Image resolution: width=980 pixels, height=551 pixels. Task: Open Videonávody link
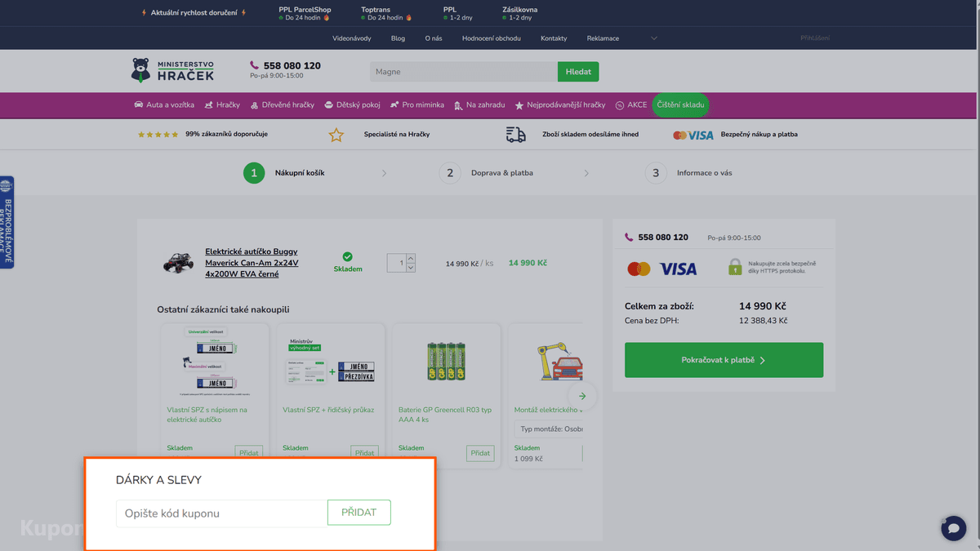click(x=352, y=38)
